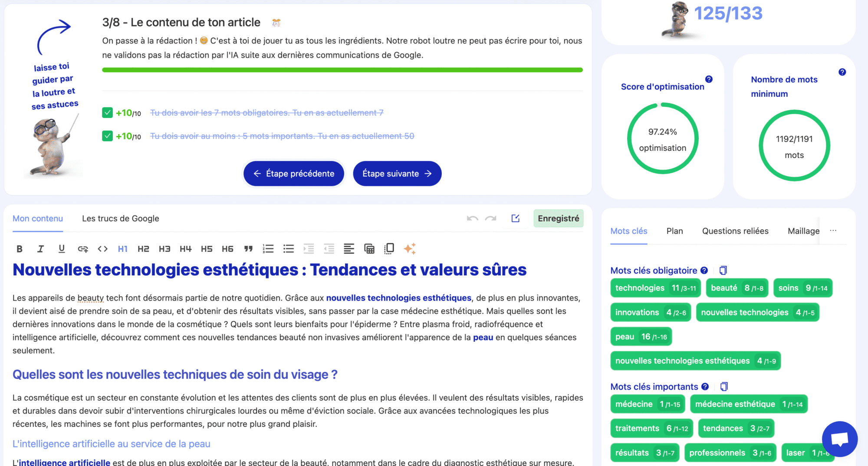Switch to the Plan tab
The image size is (868, 466).
tap(675, 231)
